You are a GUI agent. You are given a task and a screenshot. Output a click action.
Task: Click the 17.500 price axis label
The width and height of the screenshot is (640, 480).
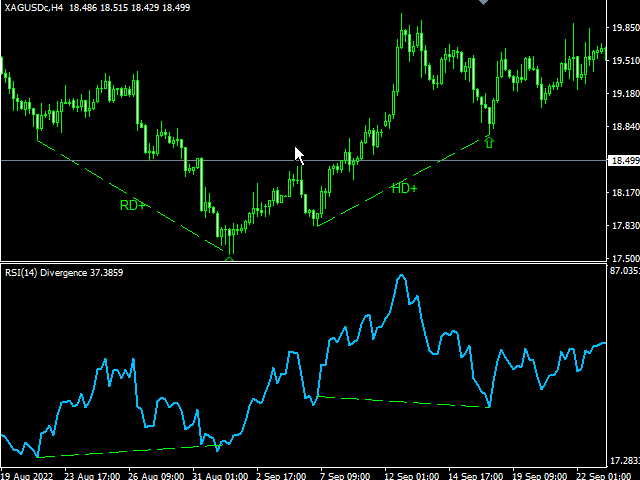click(x=623, y=258)
